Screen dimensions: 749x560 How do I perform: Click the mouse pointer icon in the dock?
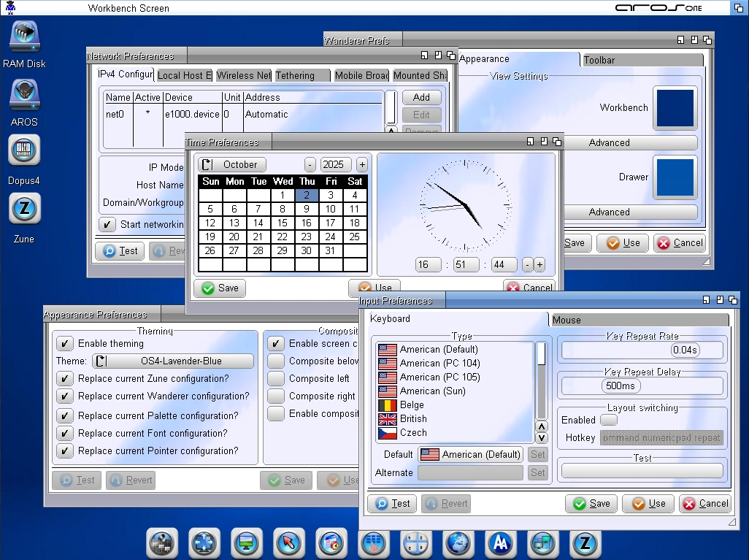point(288,543)
